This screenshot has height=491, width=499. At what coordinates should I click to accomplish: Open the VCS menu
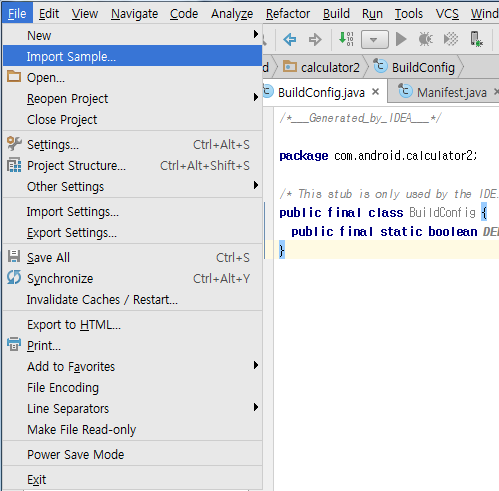(x=447, y=14)
